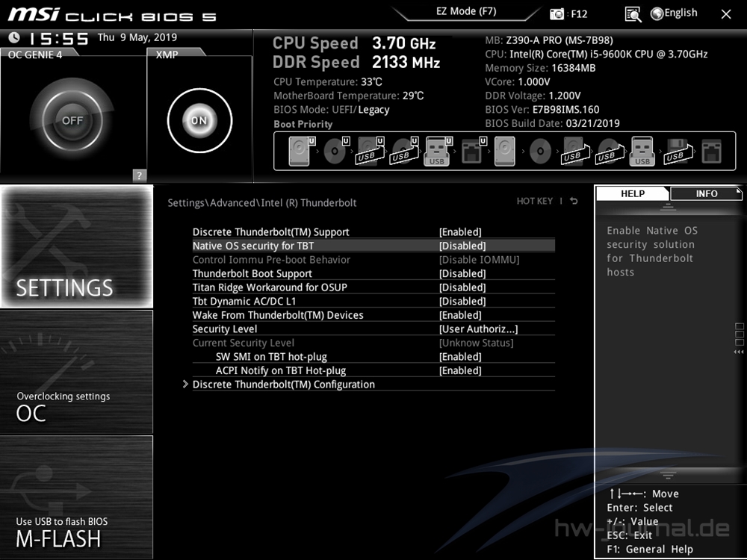Select the UEFI network boot icon
Image resolution: width=747 pixels, height=560 pixels.
(473, 152)
